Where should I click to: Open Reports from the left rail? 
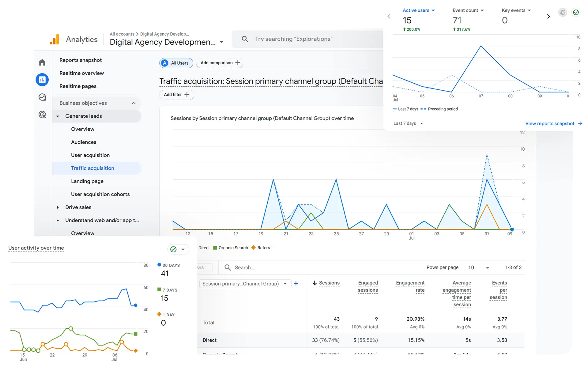(x=42, y=80)
